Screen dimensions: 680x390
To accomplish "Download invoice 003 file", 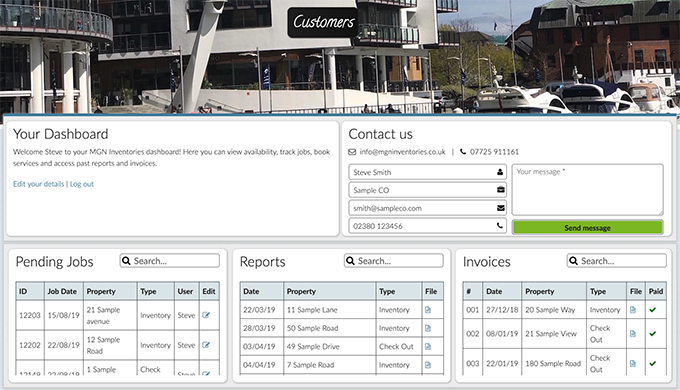I will point(633,364).
